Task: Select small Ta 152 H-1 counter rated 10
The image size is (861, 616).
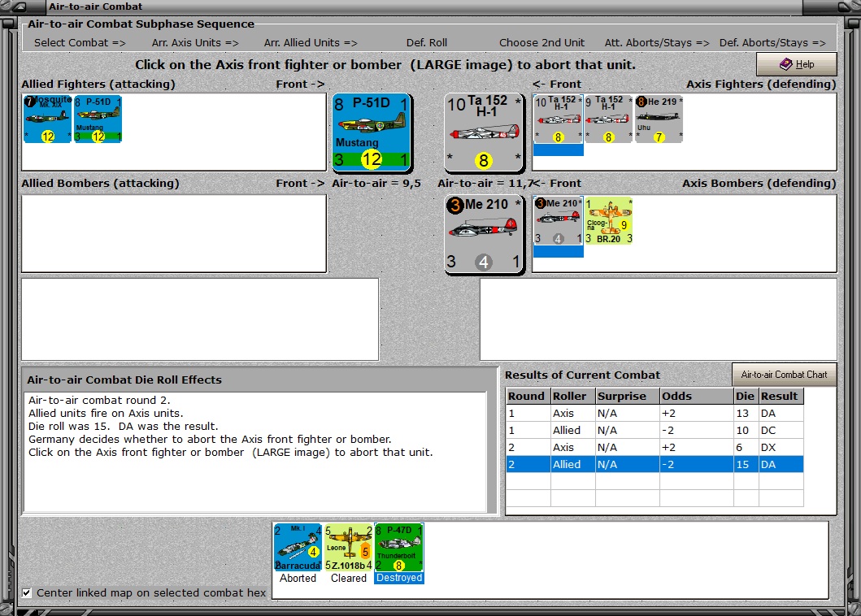Action: 558,119
